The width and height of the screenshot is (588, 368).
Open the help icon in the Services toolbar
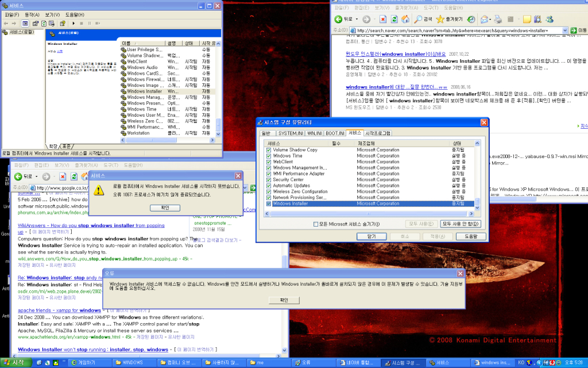[x=63, y=23]
